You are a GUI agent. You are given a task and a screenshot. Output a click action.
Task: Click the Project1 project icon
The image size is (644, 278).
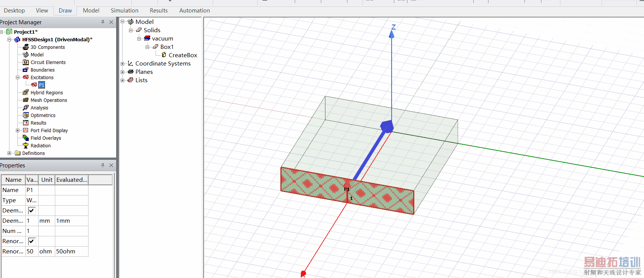9,32
